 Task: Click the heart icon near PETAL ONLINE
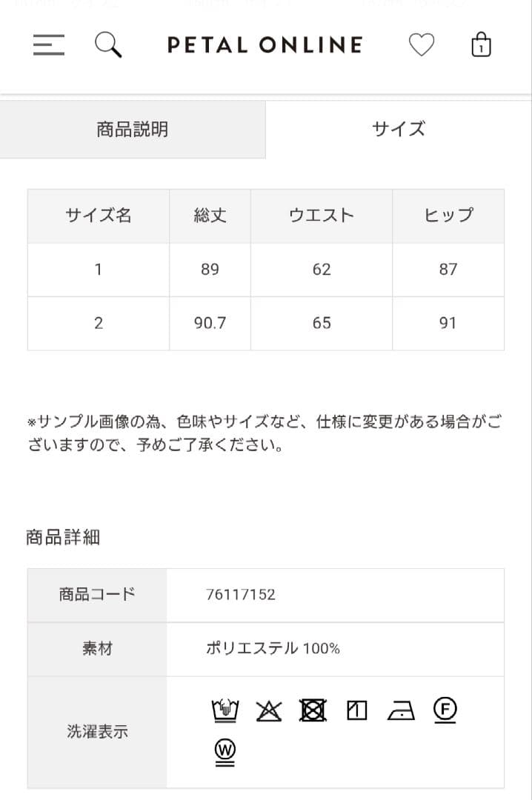click(x=422, y=45)
